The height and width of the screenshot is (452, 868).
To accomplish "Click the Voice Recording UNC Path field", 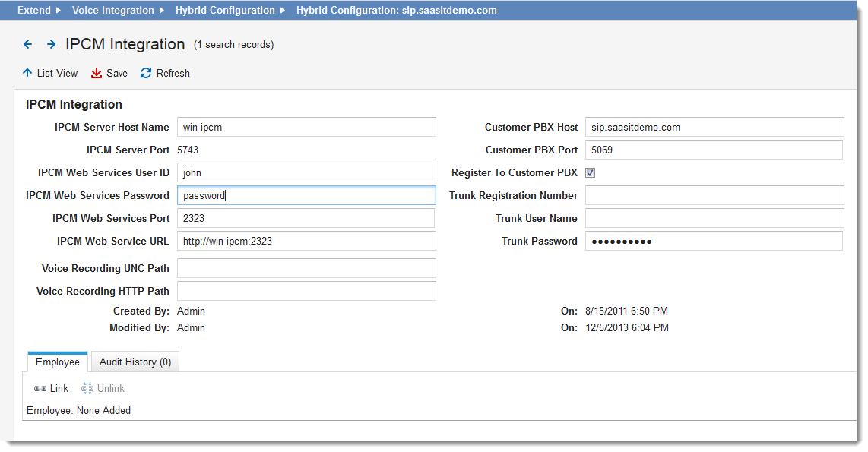I will 304,268.
